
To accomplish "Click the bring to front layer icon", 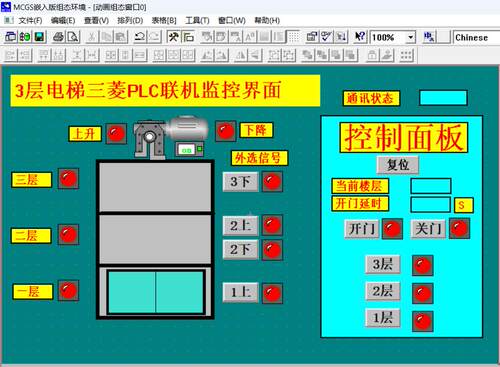I will (x=307, y=55).
